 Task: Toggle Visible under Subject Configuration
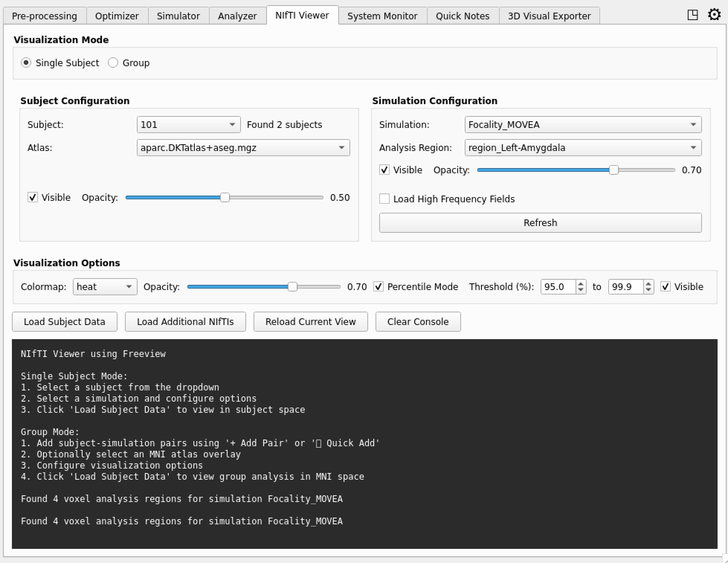[33, 197]
